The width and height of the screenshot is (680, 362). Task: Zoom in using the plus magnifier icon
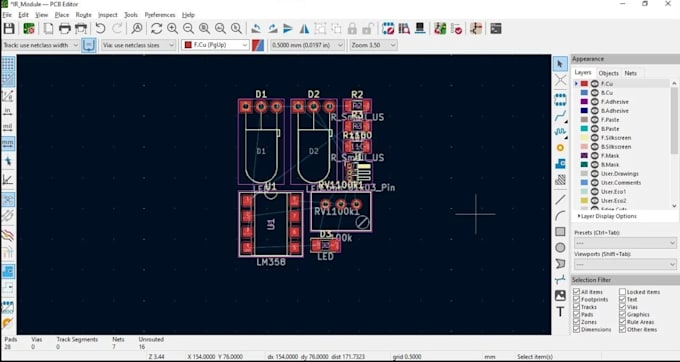tap(173, 29)
